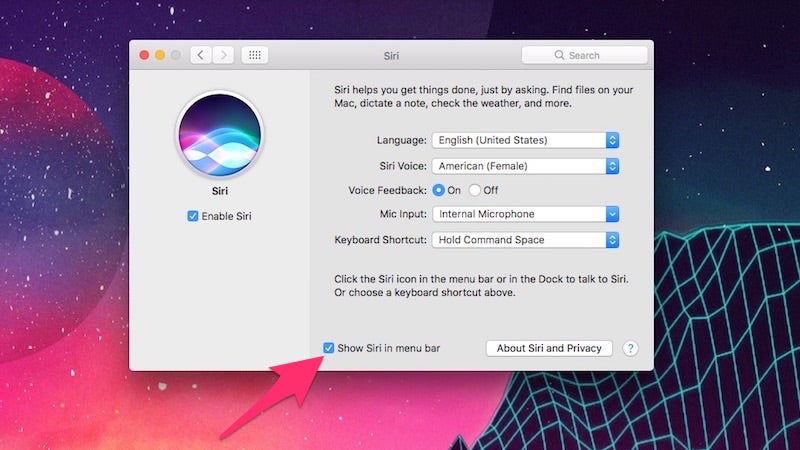The image size is (800, 450).
Task: Select Voice Feedback Off radio button
Action: (474, 190)
